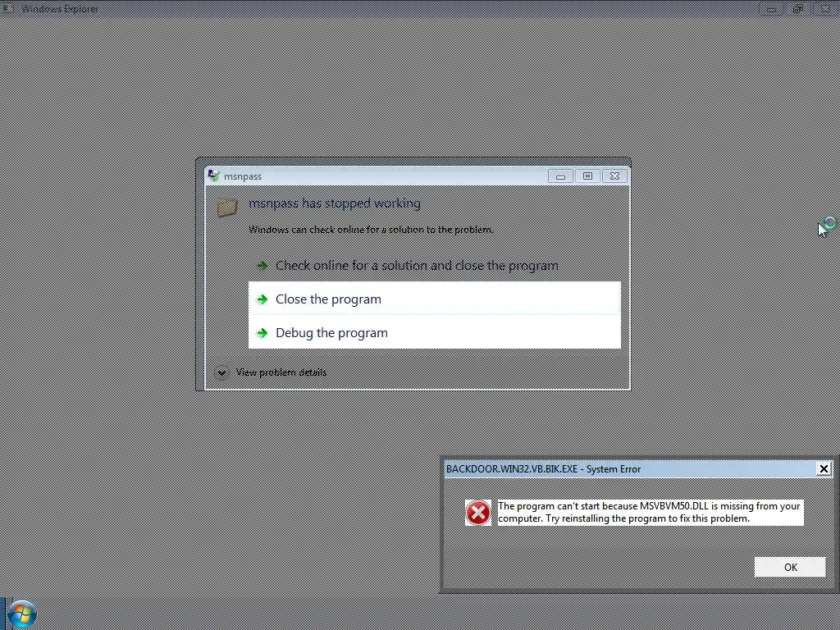Image resolution: width=840 pixels, height=630 pixels.
Task: Click the green arrow beside 'Check online'
Action: 262,265
